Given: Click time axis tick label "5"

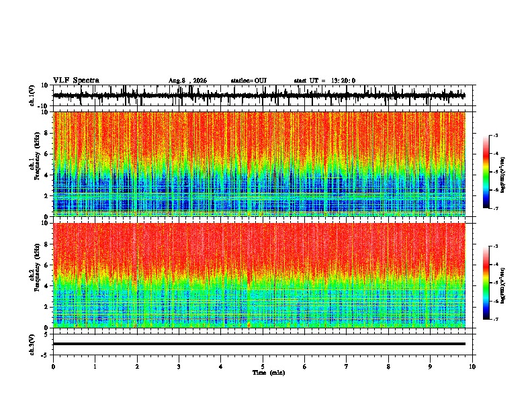Looking at the screenshot, I should coord(263,367).
